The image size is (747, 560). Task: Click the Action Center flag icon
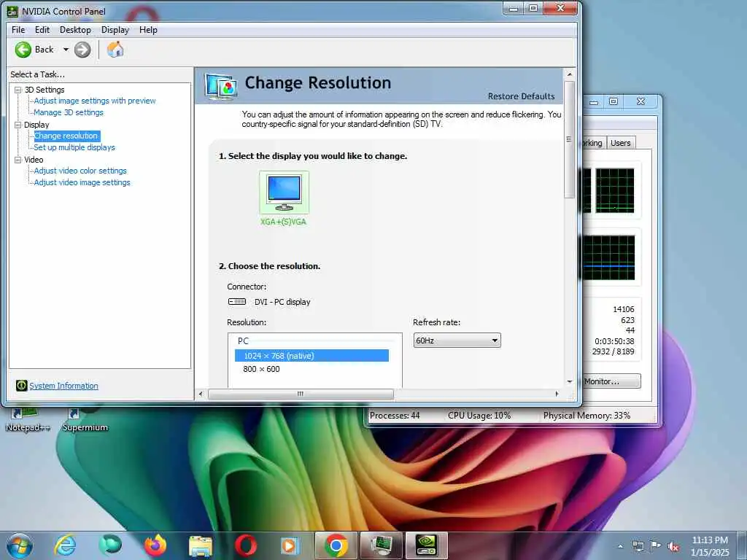click(656, 546)
